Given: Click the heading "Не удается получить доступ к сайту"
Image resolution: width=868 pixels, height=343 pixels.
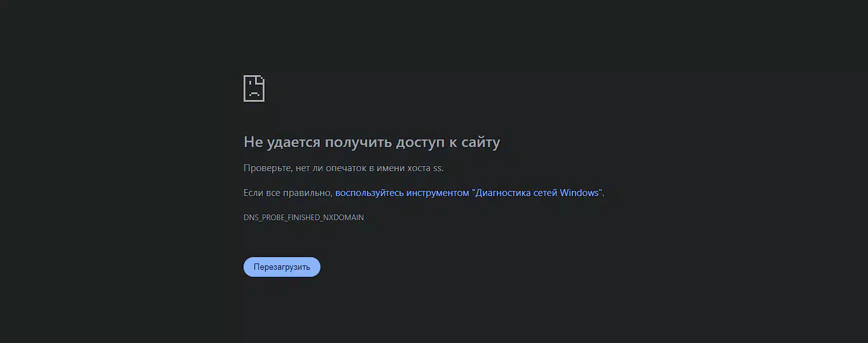Looking at the screenshot, I should click(372, 143).
